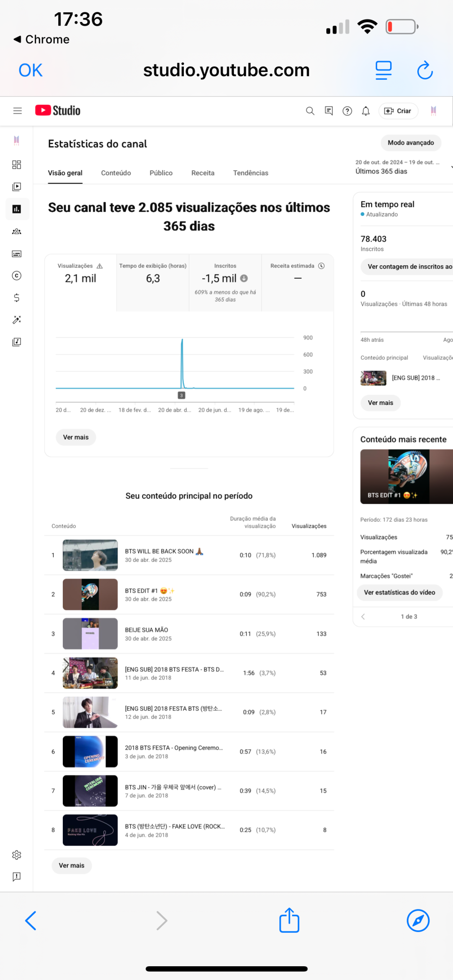Tap the share icon in bottom bar
This screenshot has width=453, height=980.
pos(289,920)
